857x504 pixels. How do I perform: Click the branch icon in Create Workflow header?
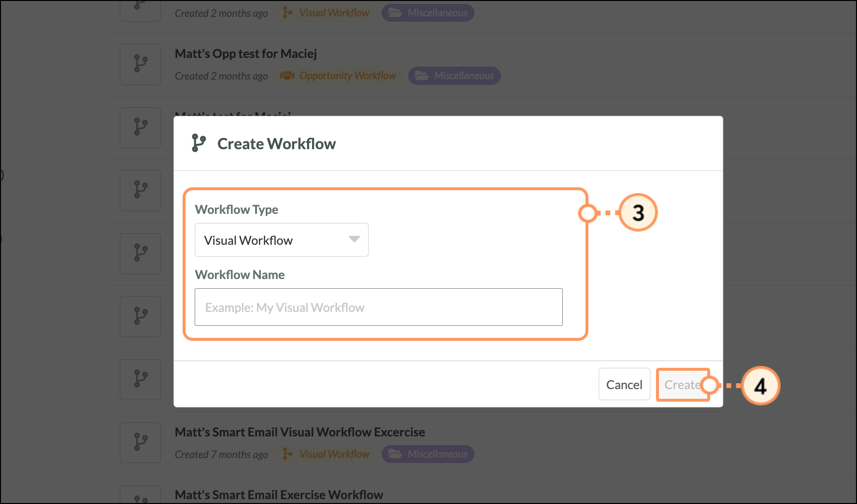(x=198, y=143)
